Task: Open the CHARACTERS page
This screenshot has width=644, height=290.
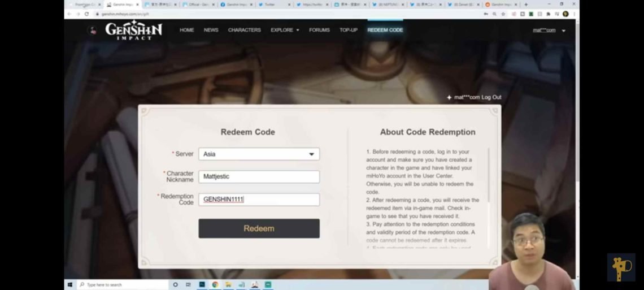Action: click(x=245, y=30)
